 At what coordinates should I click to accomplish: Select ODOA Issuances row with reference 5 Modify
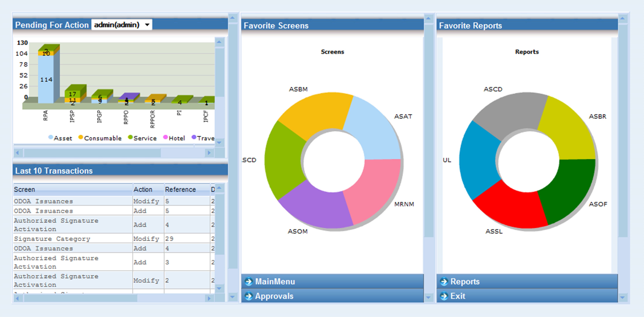[x=114, y=201]
